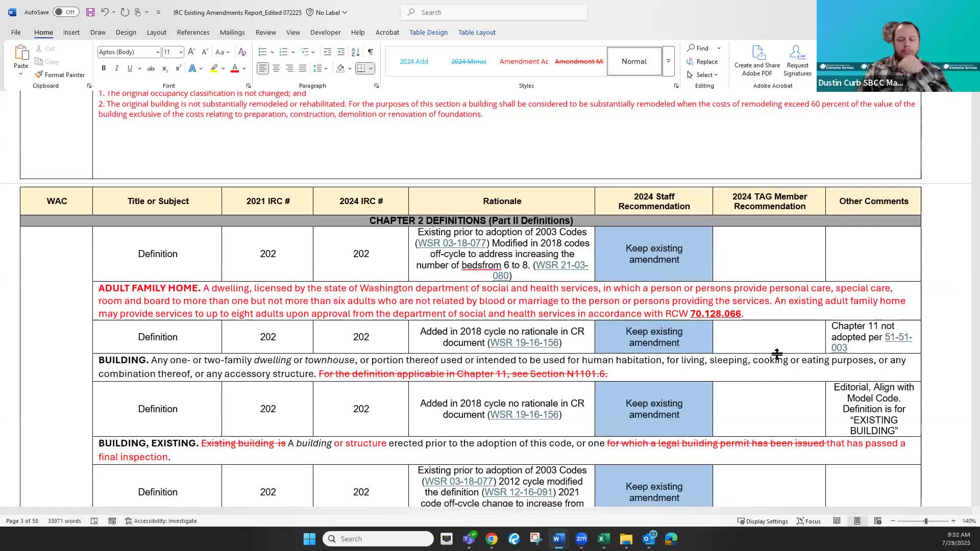
Task: Open the WSR 21-03-080 hyperlink
Action: click(561, 265)
